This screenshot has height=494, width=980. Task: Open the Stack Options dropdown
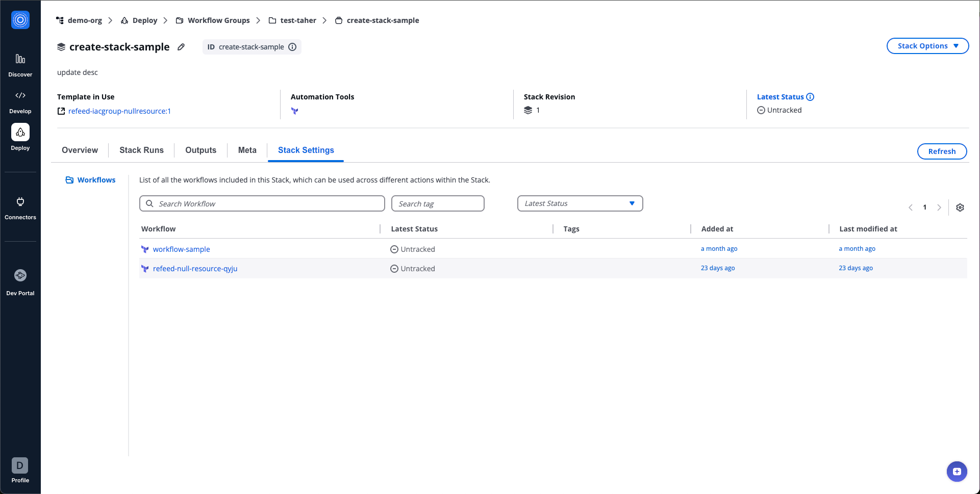pos(927,46)
